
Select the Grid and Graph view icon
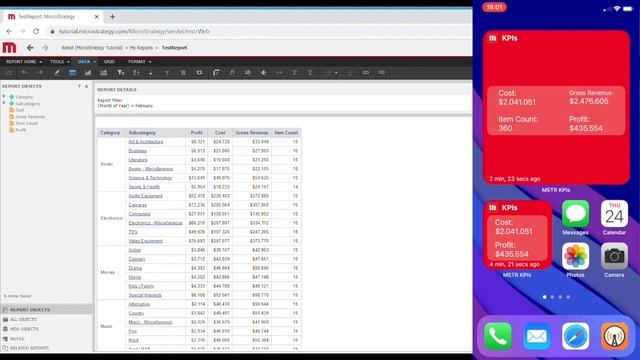point(104,73)
